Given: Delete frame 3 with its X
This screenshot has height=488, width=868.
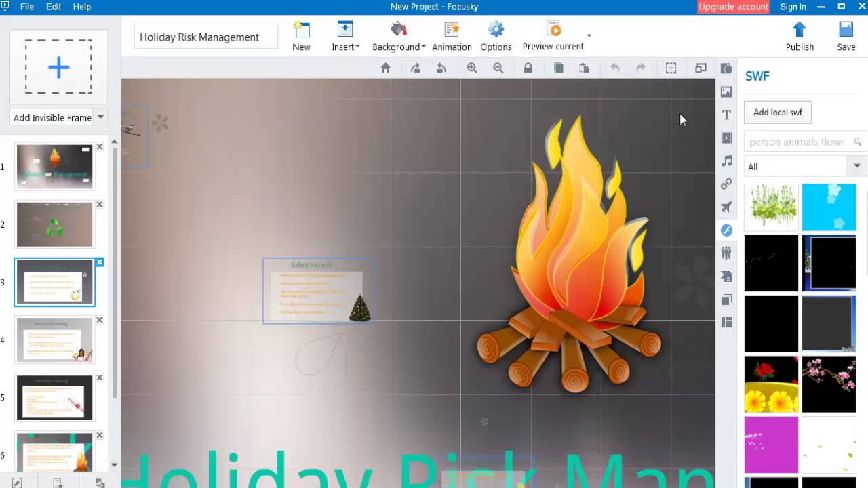Looking at the screenshot, I should pyautogui.click(x=100, y=262).
